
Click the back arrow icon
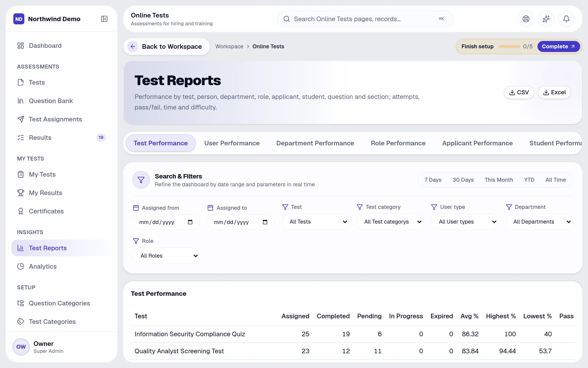point(133,46)
